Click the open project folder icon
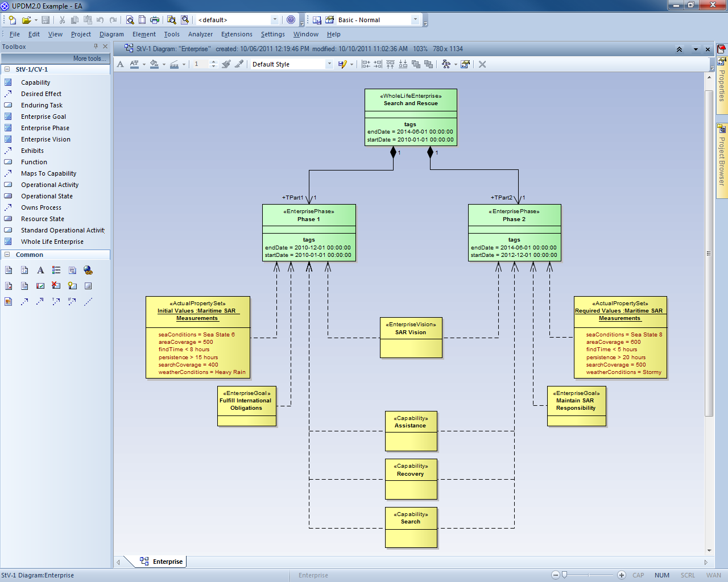728x582 pixels. [26, 20]
